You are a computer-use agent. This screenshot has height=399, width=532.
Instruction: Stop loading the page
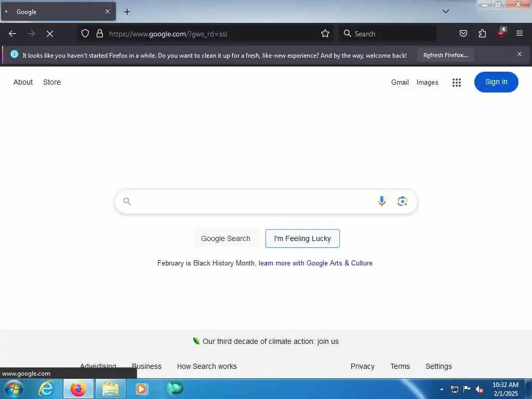pyautogui.click(x=50, y=34)
